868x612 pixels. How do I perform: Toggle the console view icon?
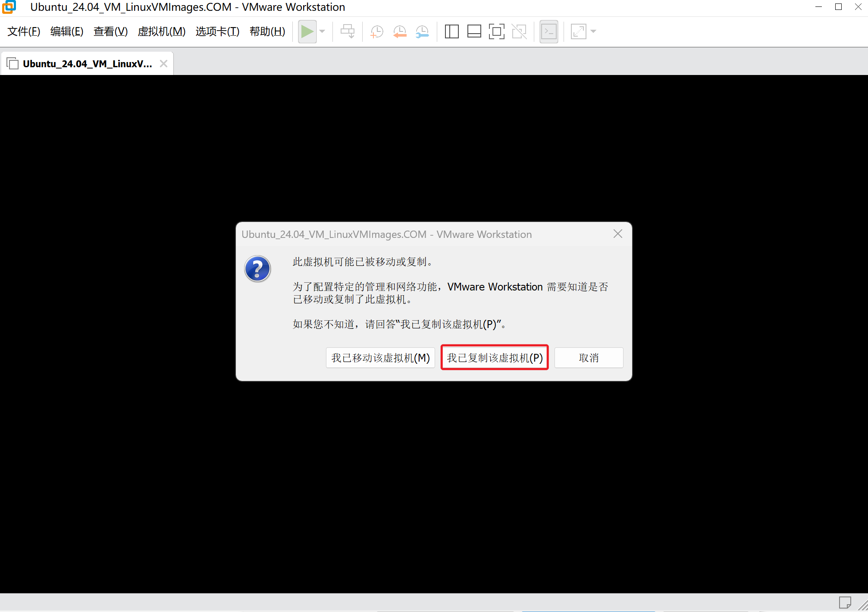pyautogui.click(x=549, y=31)
